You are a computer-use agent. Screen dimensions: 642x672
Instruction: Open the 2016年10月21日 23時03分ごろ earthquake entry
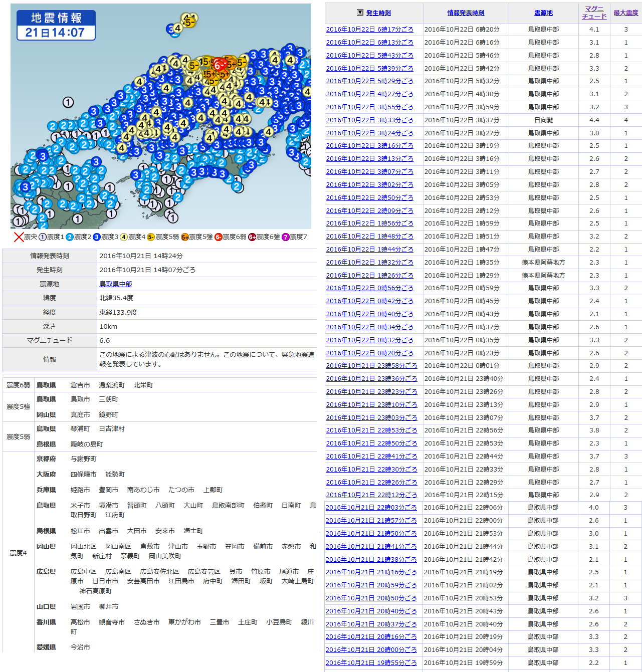point(371,418)
